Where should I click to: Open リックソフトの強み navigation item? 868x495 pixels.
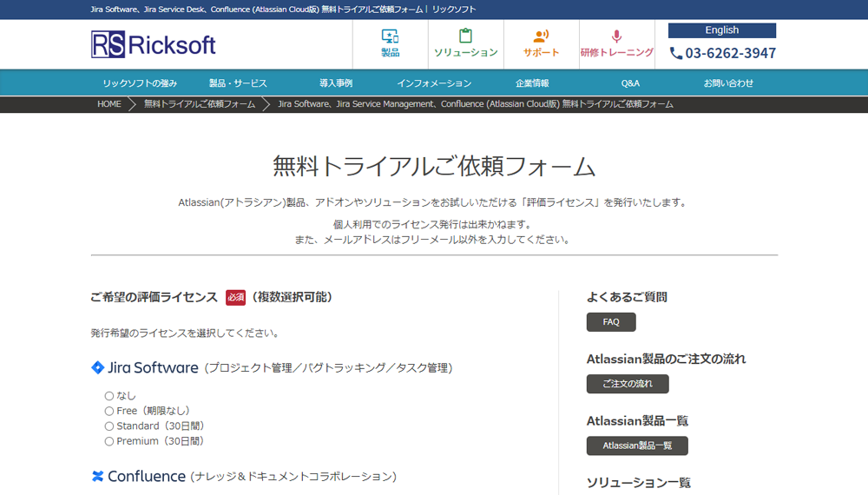coord(140,83)
